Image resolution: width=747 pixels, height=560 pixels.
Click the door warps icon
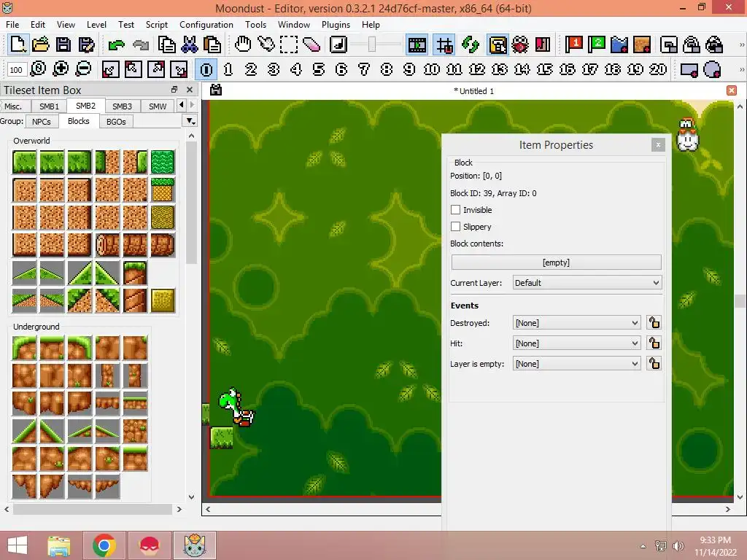[543, 45]
